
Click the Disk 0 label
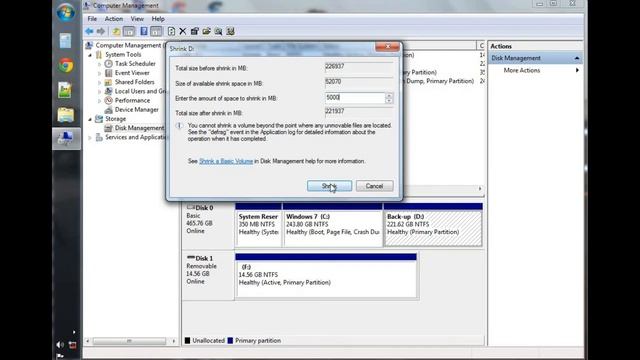[x=204, y=208]
